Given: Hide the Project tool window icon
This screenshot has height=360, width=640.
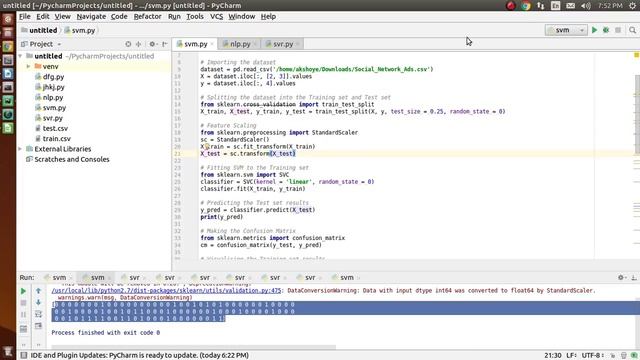Looking at the screenshot, I should tap(164, 44).
